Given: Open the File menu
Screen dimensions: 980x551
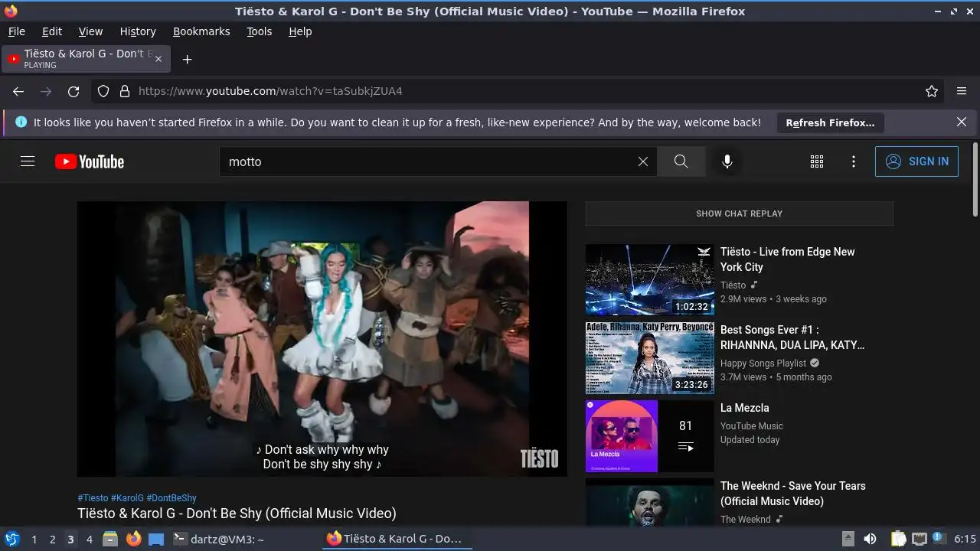Looking at the screenshot, I should [x=17, y=31].
